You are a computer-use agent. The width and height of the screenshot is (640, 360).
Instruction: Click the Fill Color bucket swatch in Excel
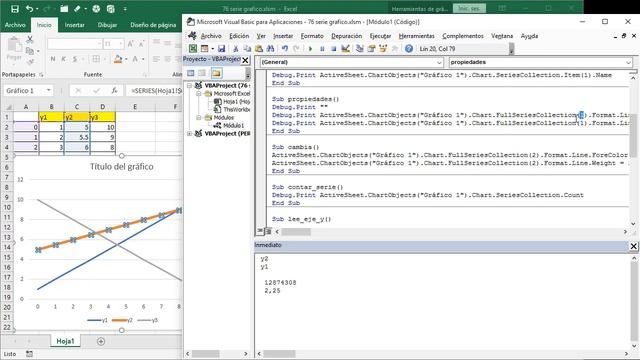pos(118,59)
